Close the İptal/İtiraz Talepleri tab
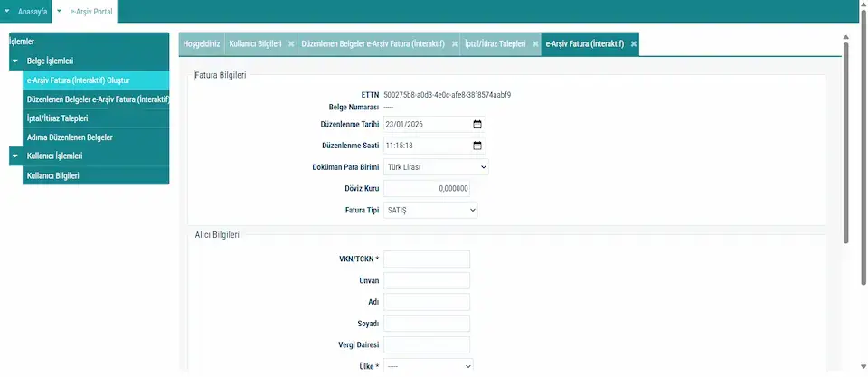Screen dimensions: 868x377 tap(535, 44)
